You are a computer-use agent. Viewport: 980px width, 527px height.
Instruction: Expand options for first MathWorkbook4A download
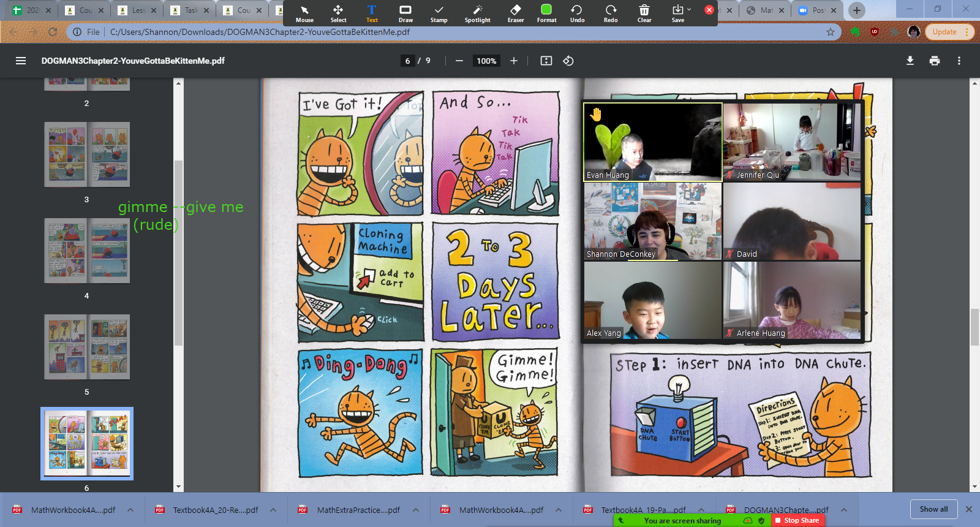[x=130, y=510]
